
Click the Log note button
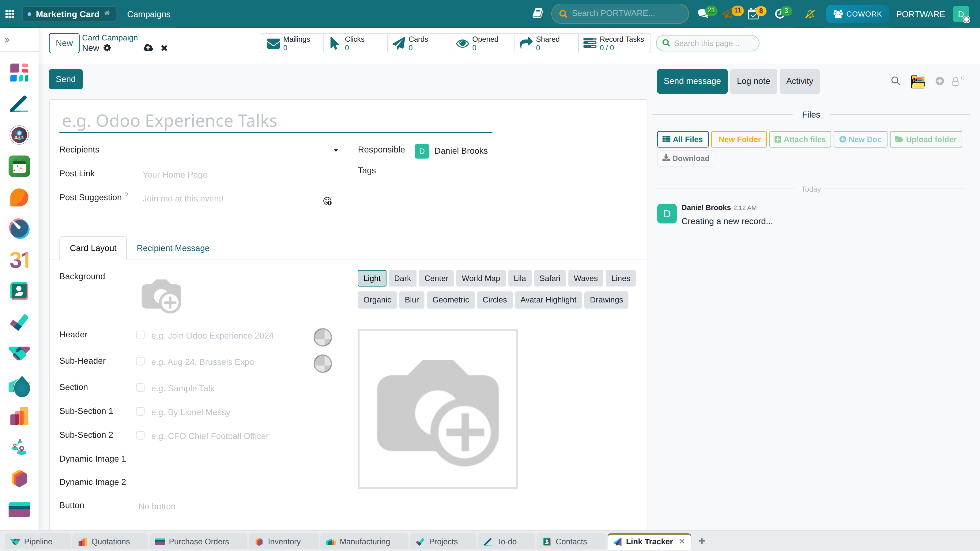pyautogui.click(x=753, y=81)
